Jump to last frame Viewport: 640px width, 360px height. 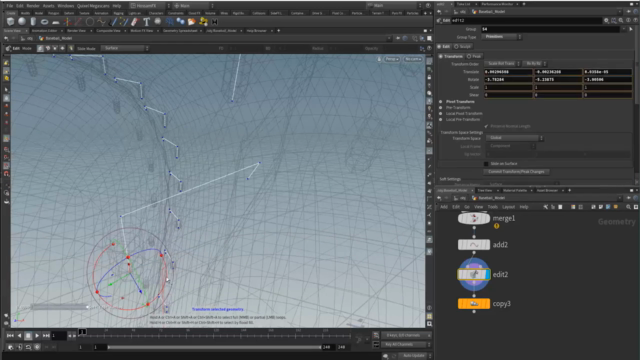[46, 336]
